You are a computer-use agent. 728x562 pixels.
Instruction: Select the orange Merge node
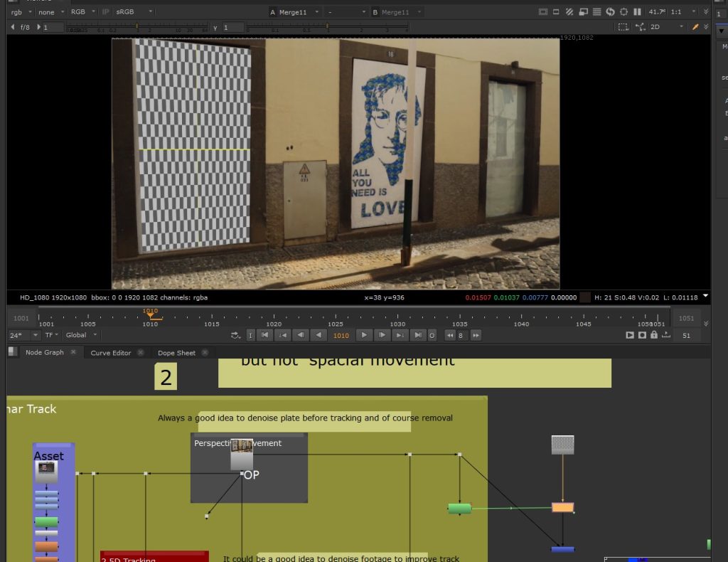pos(563,508)
